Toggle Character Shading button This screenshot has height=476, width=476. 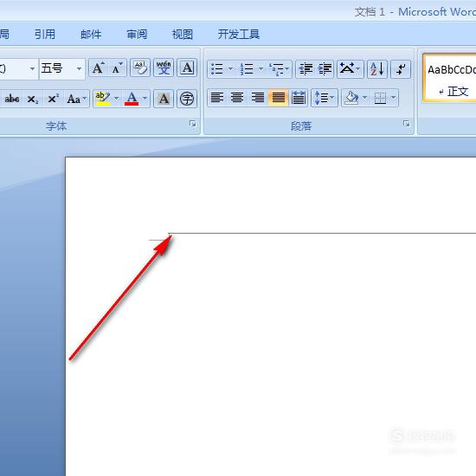164,99
